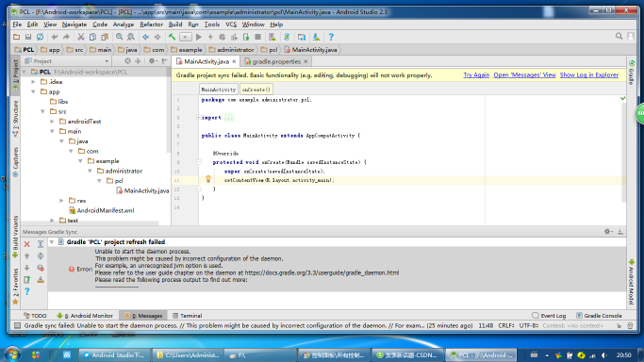Expand the collapsed import block in editor

point(198,118)
